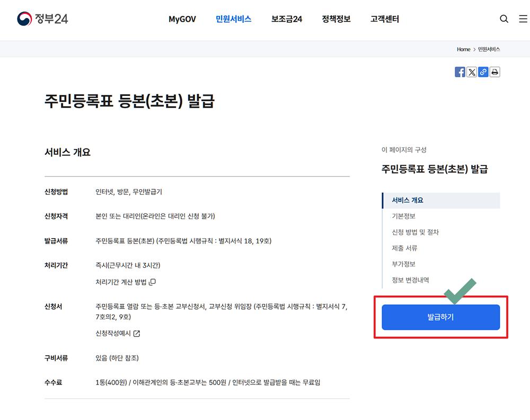The image size is (530, 420).
Task: Go to the MyGOV menu
Action: click(182, 19)
